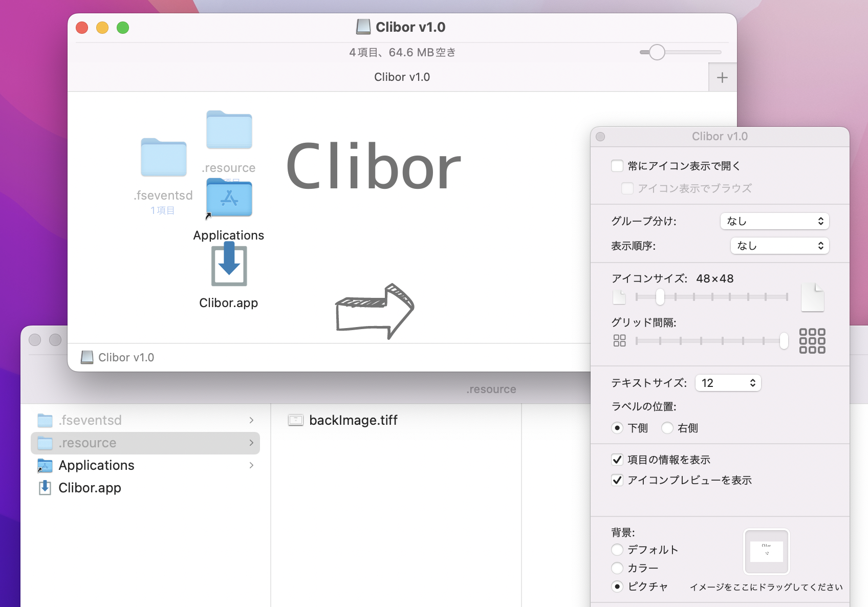This screenshot has width=868, height=607.
Task: Expand .resource row chevron in column view
Action: 251,443
